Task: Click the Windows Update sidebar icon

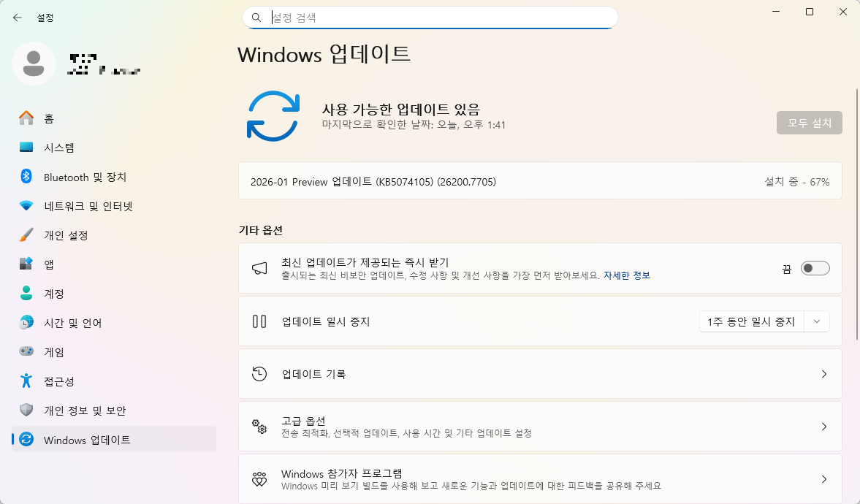Action: [26, 439]
